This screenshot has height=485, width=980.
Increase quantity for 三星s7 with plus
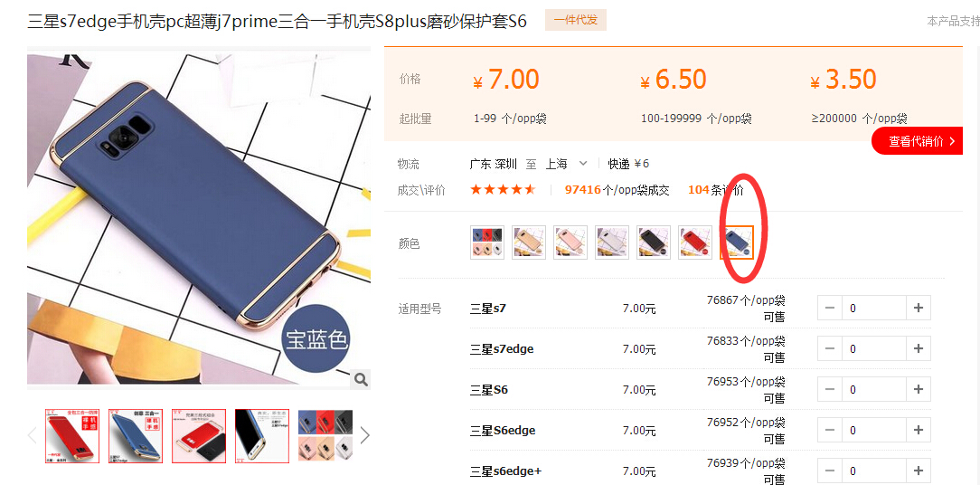coord(919,308)
